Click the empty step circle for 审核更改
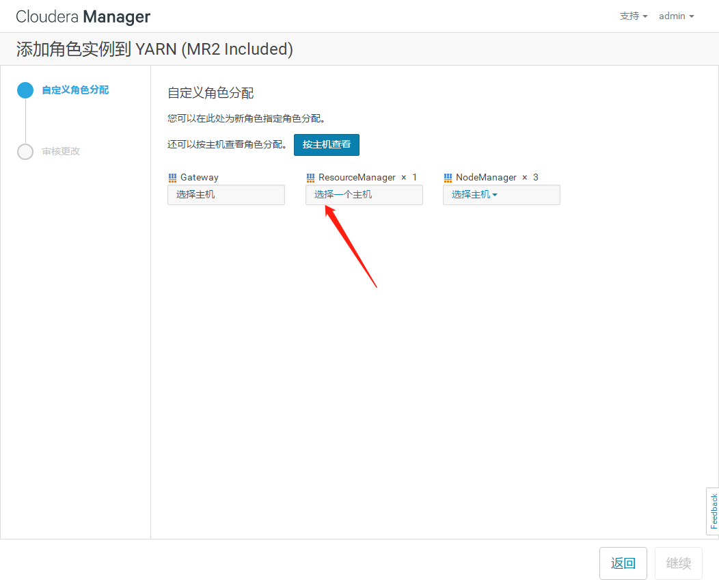Image resolution: width=719 pixels, height=588 pixels. tap(25, 152)
